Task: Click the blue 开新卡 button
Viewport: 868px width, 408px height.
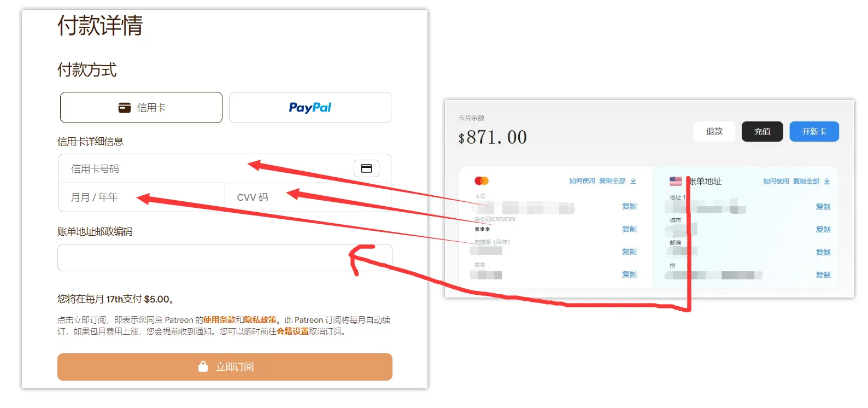Action: 814,132
